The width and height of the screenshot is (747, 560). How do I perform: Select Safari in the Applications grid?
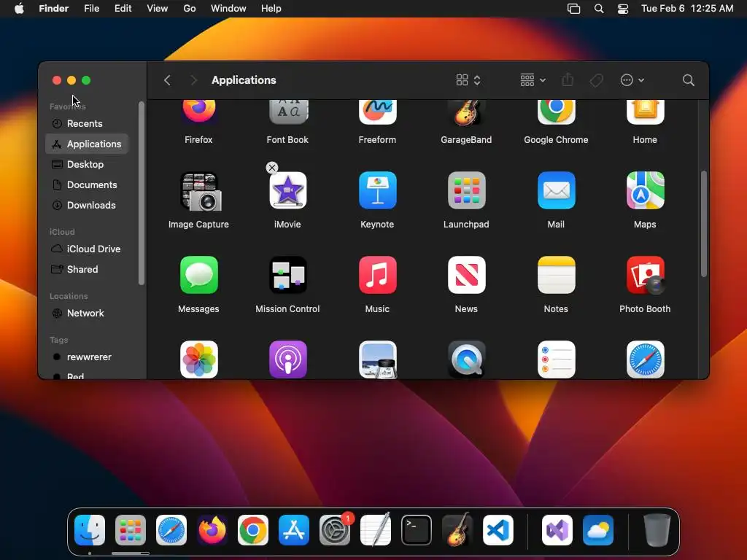tap(645, 359)
